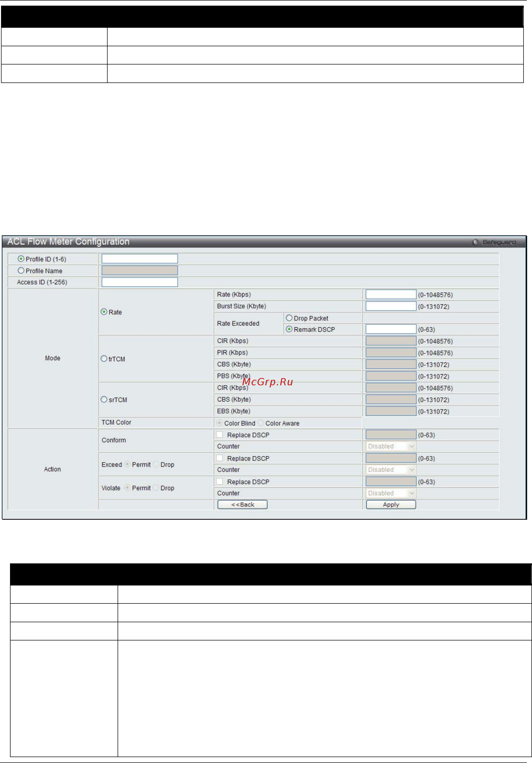The image size is (532, 763).
Task: Click the Safeguard indicator icon
Action: tap(475, 242)
